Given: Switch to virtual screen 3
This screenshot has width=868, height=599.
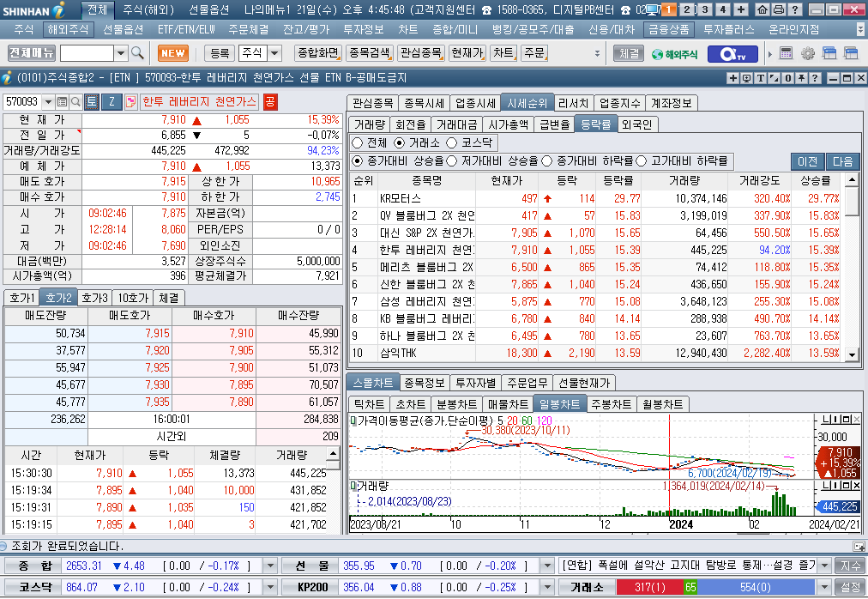Looking at the screenshot, I should tap(705, 9).
